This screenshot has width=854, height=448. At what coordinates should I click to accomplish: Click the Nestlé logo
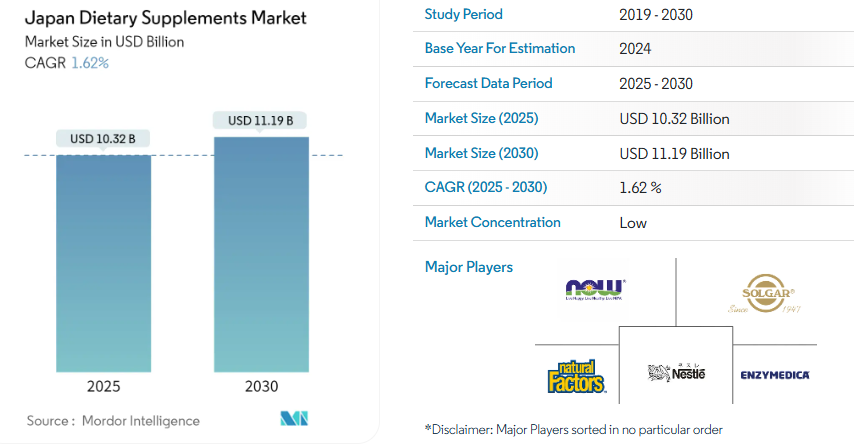(x=675, y=373)
